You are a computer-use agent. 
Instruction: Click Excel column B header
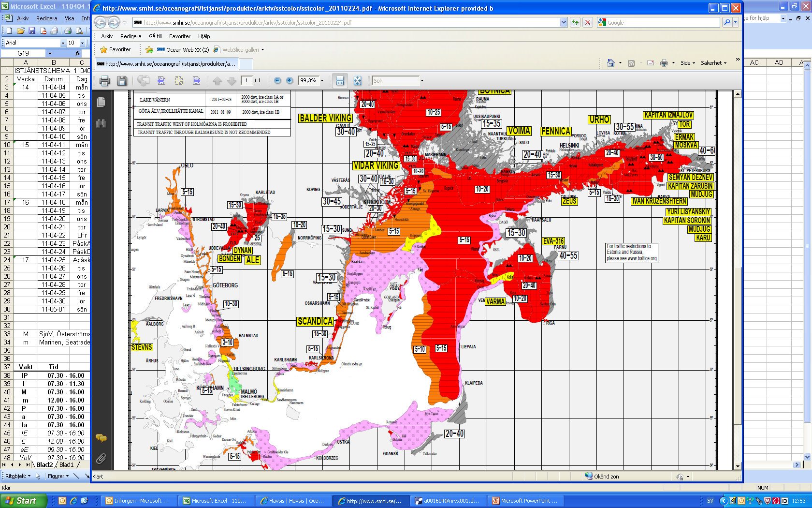(x=54, y=62)
